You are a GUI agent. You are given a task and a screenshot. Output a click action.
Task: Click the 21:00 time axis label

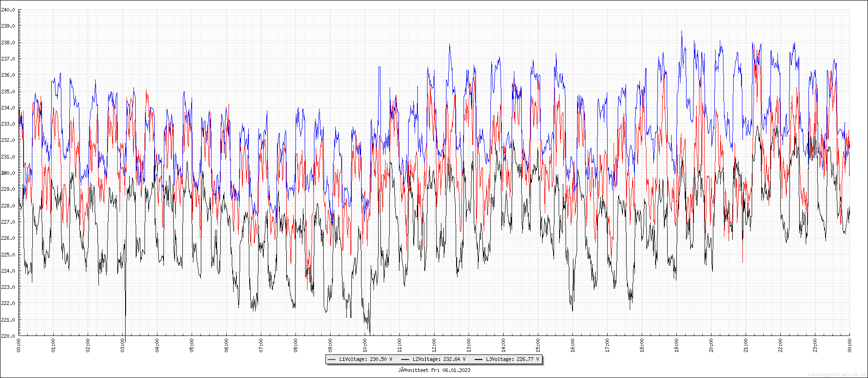tap(746, 345)
